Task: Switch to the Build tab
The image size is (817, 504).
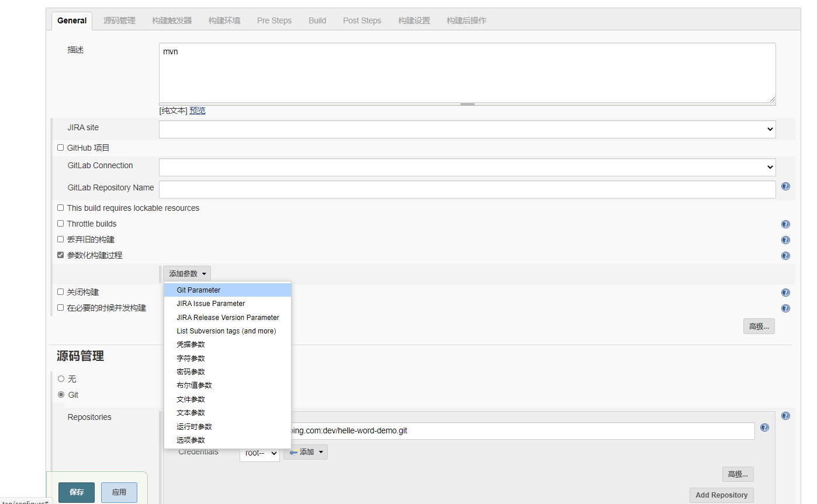Action: [317, 20]
